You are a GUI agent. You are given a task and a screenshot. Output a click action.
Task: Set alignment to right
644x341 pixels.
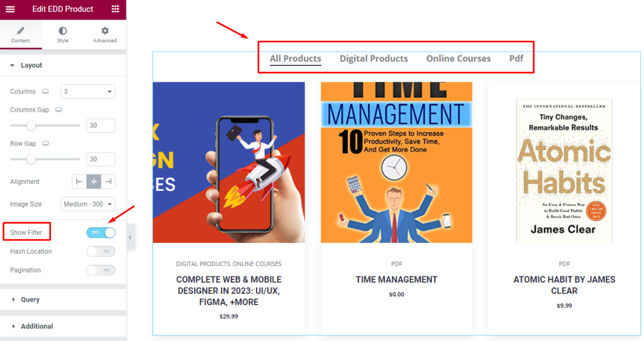pyautogui.click(x=108, y=181)
